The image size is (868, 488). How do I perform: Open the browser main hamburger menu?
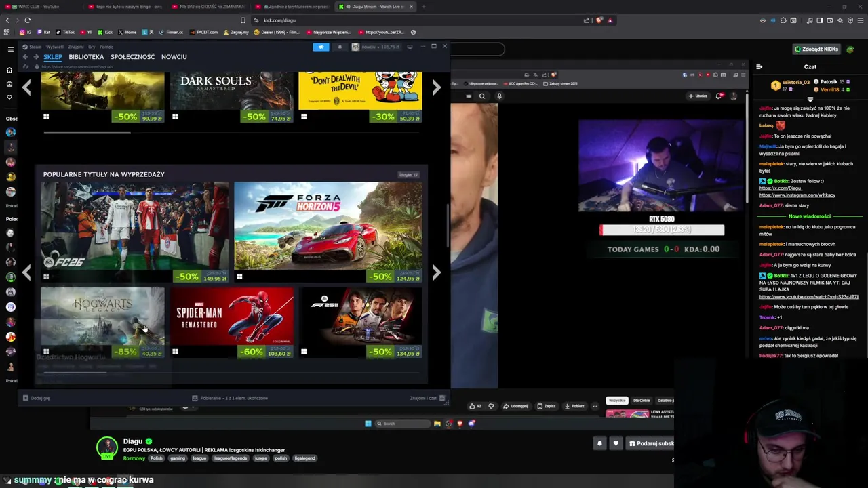point(860,20)
